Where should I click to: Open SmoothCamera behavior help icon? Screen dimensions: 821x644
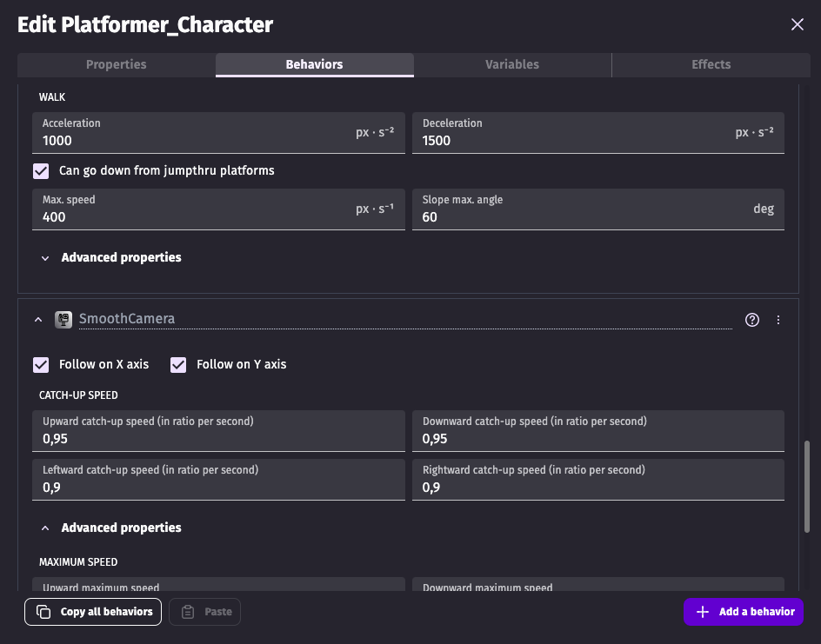coord(752,320)
